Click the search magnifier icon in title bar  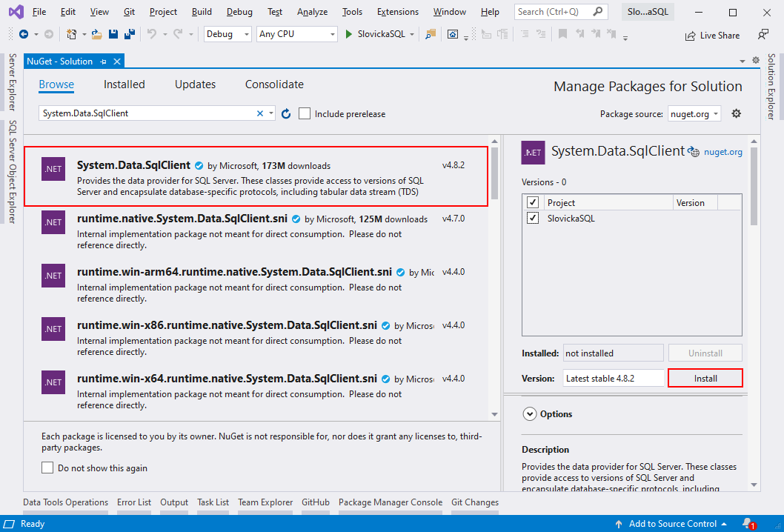[x=597, y=12]
